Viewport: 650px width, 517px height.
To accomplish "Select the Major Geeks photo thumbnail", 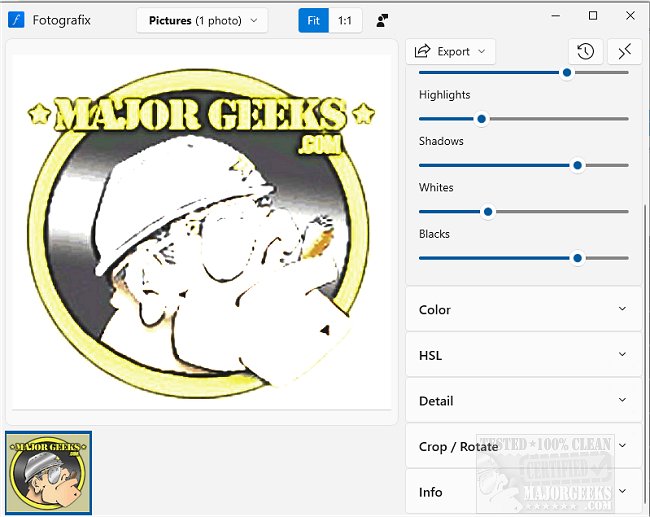I will point(49,473).
